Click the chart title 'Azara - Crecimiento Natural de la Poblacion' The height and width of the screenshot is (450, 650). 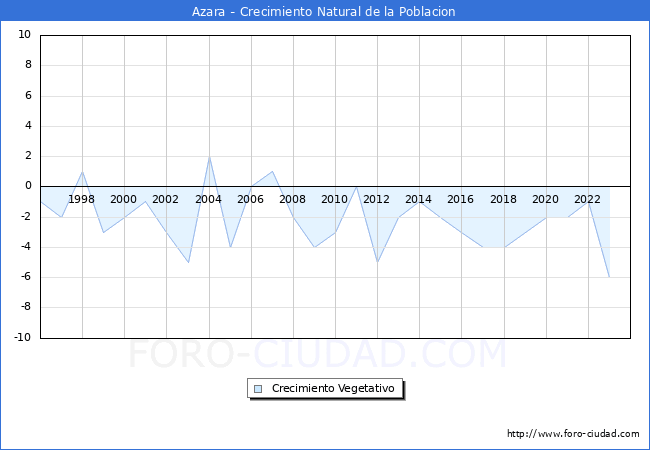pos(323,12)
